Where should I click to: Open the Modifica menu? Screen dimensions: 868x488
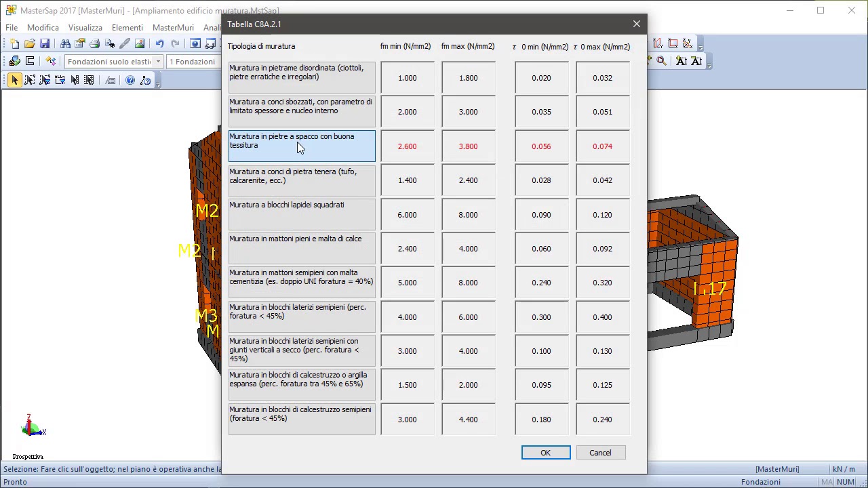click(x=43, y=28)
